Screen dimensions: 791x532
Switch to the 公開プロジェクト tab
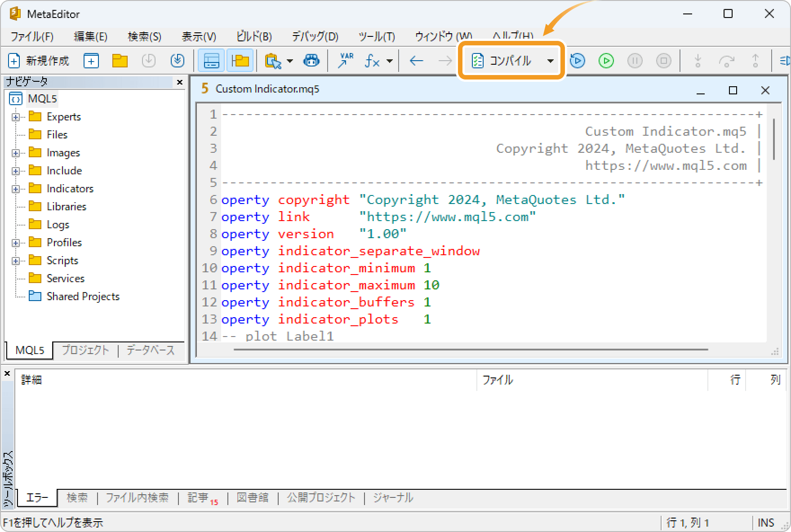pyautogui.click(x=321, y=498)
